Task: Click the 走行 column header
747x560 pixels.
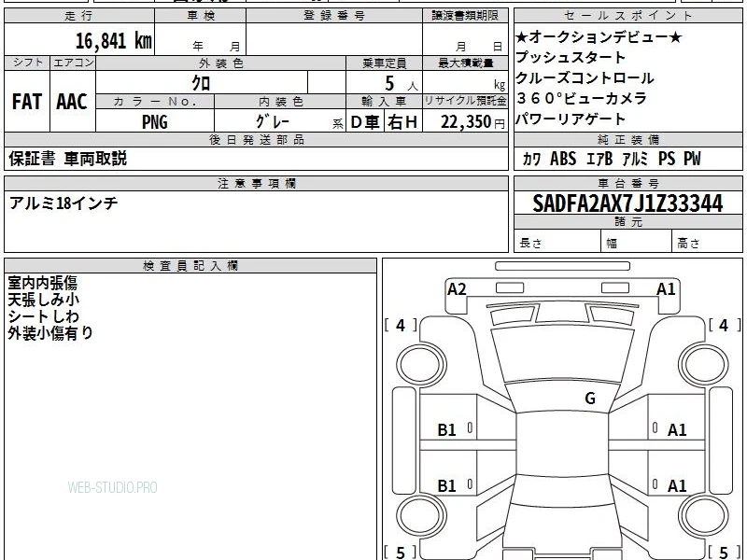Action: tap(79, 16)
